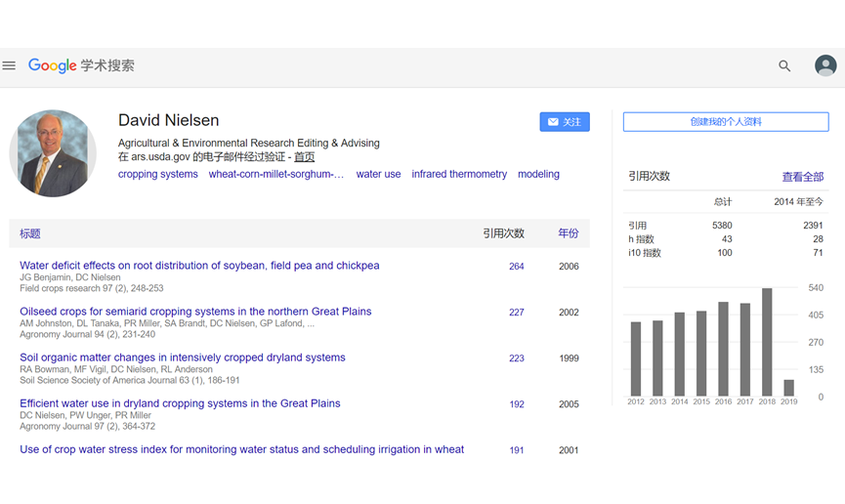Open the user account avatar
The image size is (845, 504).
point(825,65)
